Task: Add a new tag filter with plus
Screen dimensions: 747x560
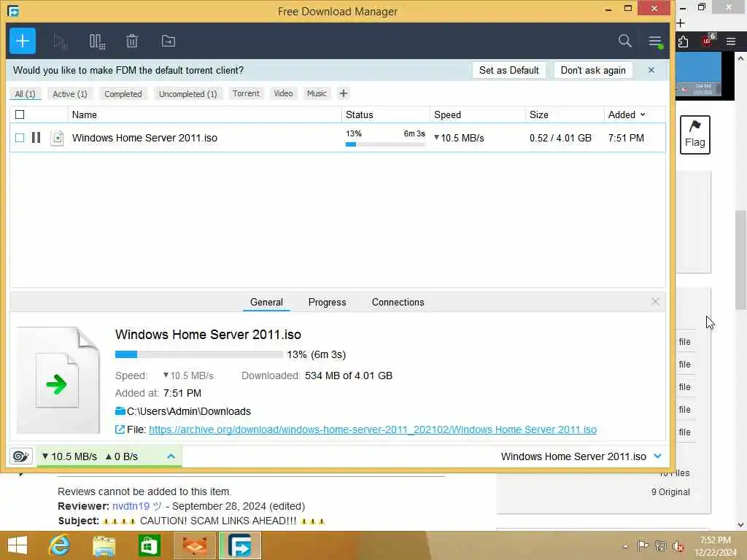Action: point(344,93)
